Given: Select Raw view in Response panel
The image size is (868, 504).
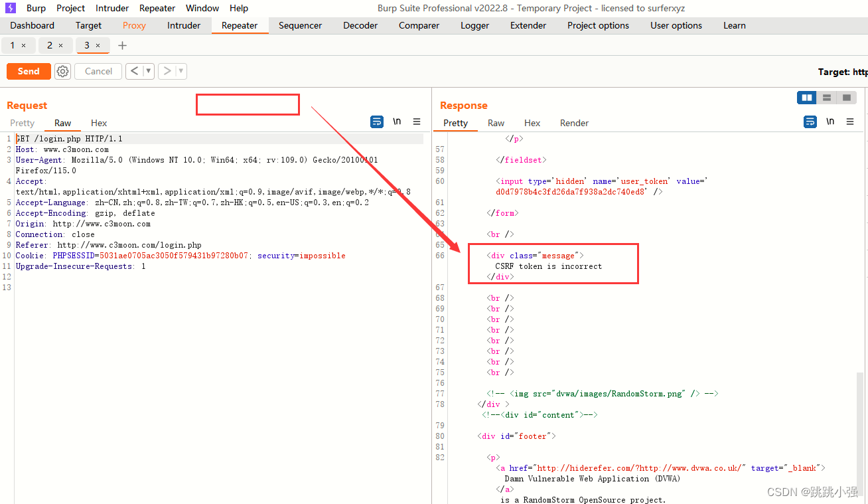Looking at the screenshot, I should point(496,123).
